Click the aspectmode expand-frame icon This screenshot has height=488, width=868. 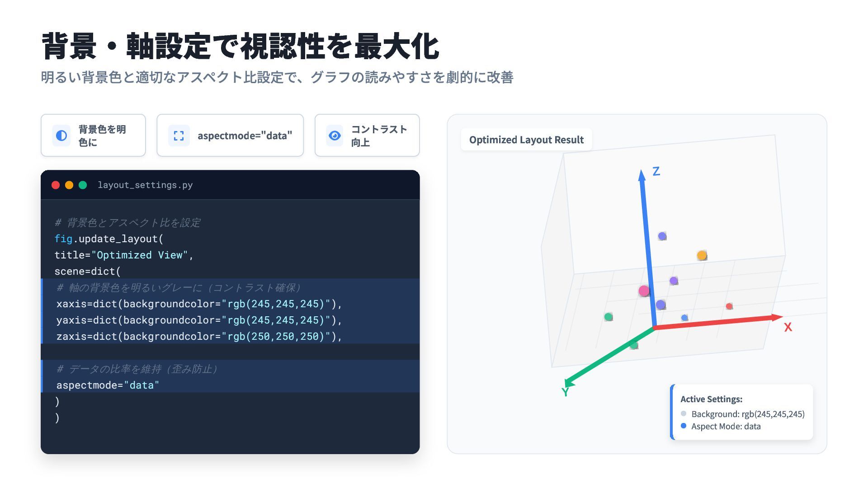click(179, 136)
